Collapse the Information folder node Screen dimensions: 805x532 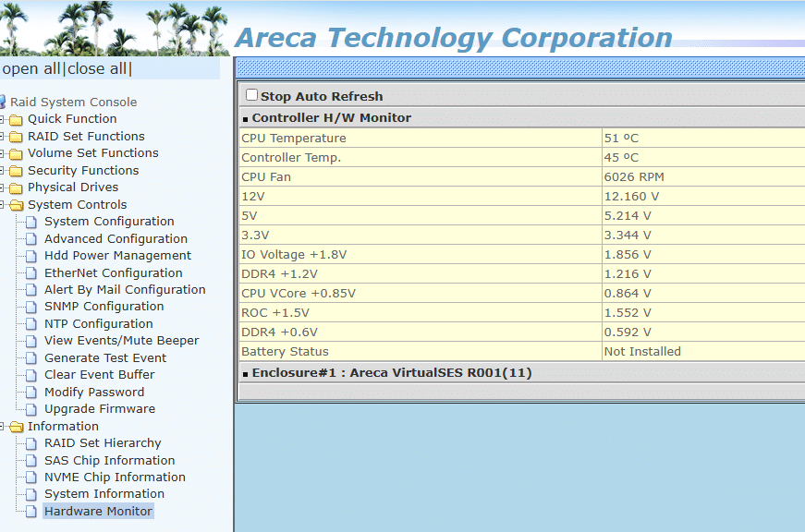click(3, 427)
